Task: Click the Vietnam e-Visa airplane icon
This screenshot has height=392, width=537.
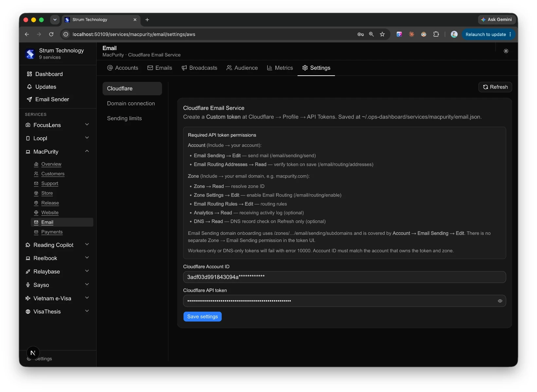Action: (28, 298)
